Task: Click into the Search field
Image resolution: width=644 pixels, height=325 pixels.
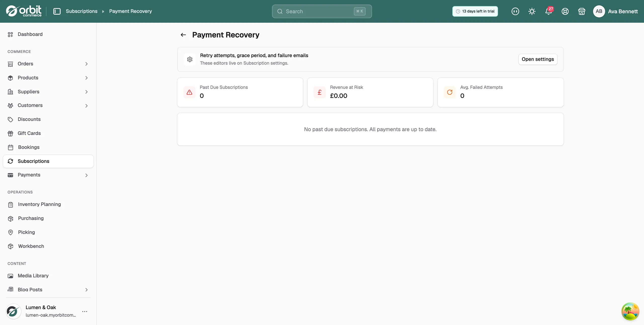Action: pos(322,11)
